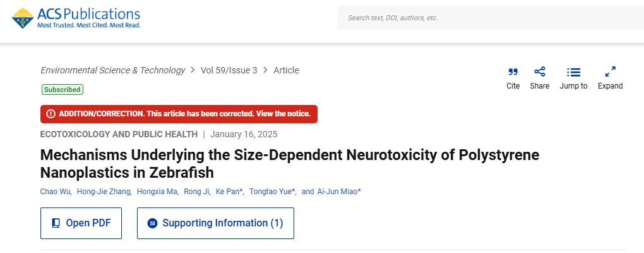Select author Chao Wu

[x=55, y=192]
